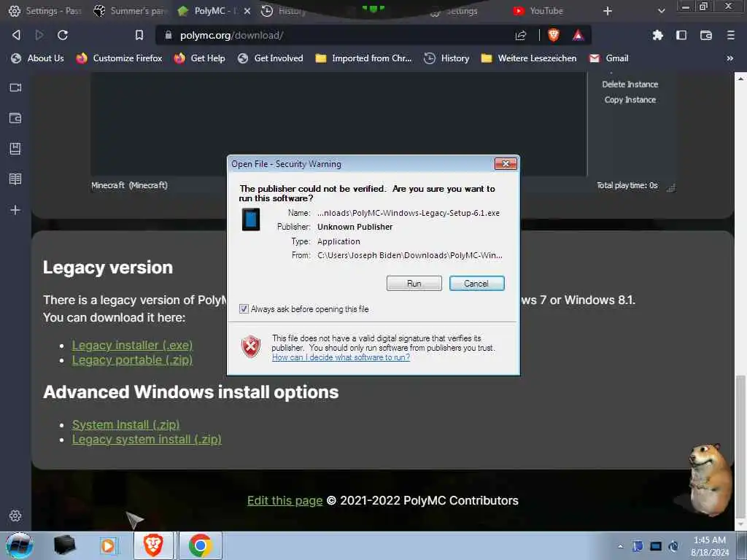Open the reading list icon in the sidebar
This screenshot has height=560, width=747.
tap(15, 179)
